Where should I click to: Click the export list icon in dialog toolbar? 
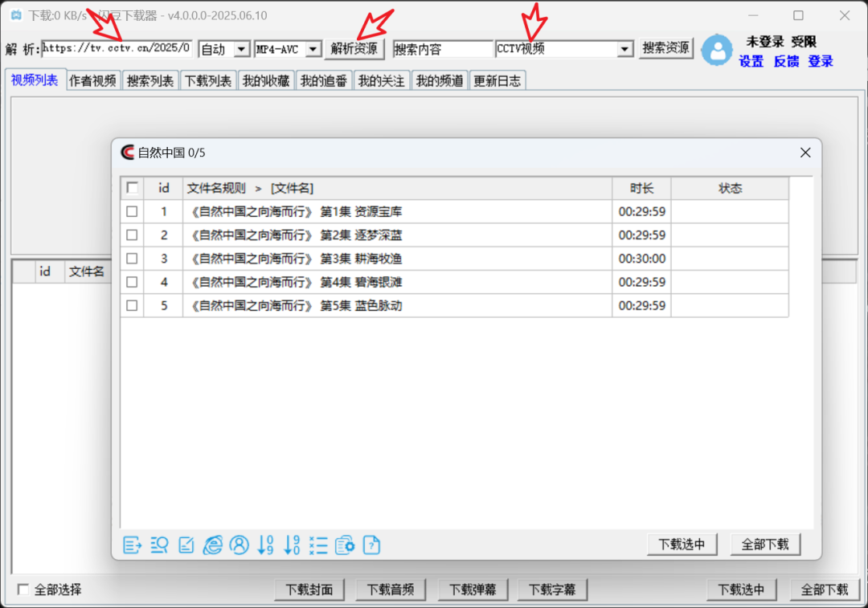pos(133,545)
